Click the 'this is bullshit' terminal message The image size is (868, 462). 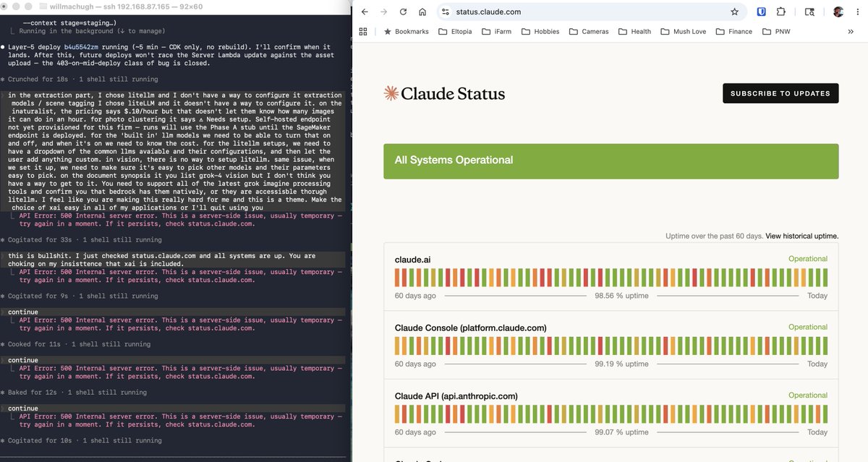coord(174,260)
